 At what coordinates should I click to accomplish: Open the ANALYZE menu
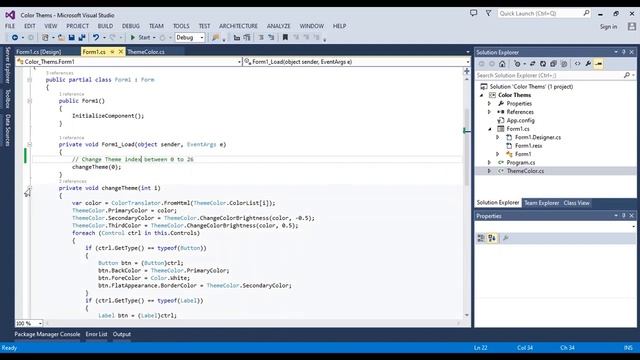278,26
